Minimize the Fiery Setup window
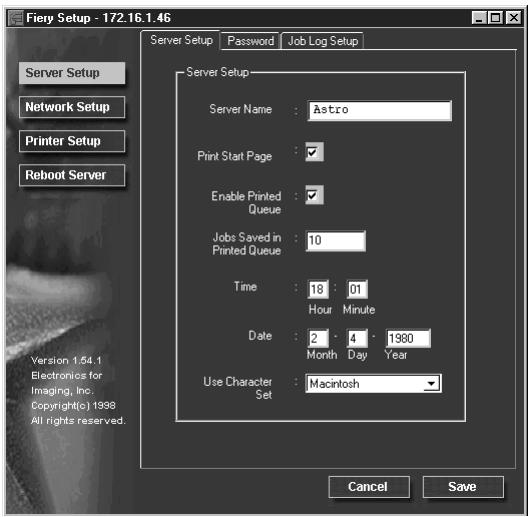 tap(479, 18)
